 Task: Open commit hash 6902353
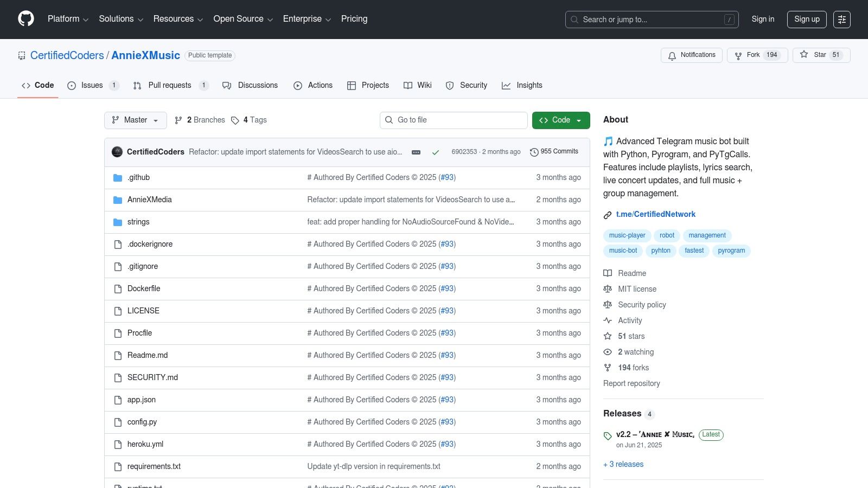(x=464, y=152)
